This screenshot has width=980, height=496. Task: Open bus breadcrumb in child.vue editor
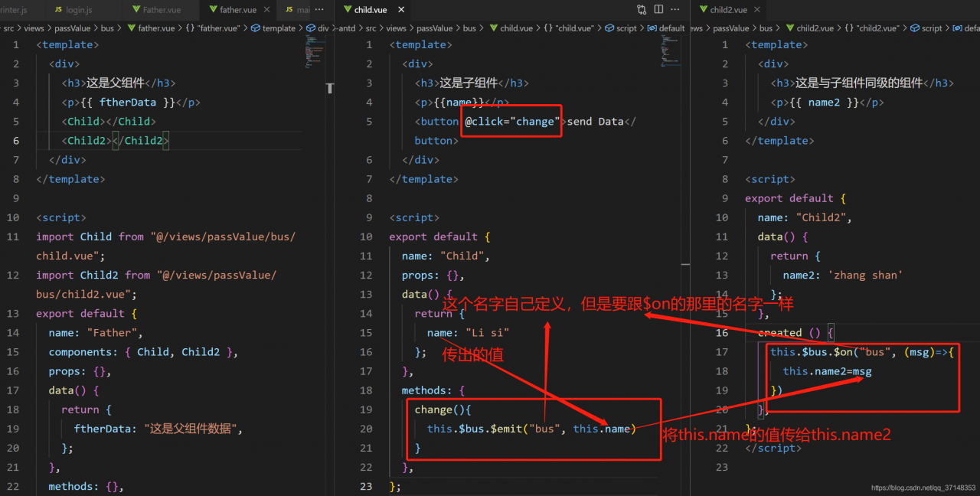[469, 28]
